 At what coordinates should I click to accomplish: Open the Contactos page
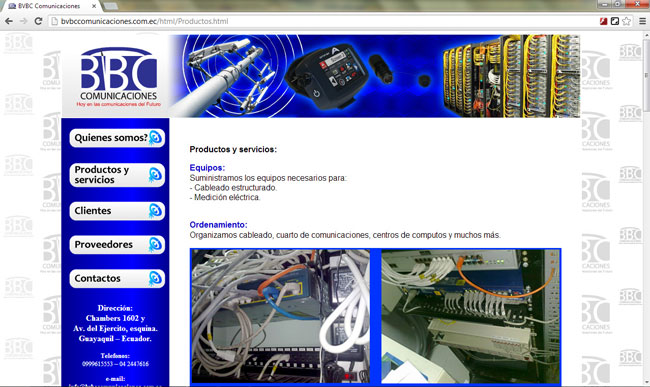pyautogui.click(x=117, y=278)
